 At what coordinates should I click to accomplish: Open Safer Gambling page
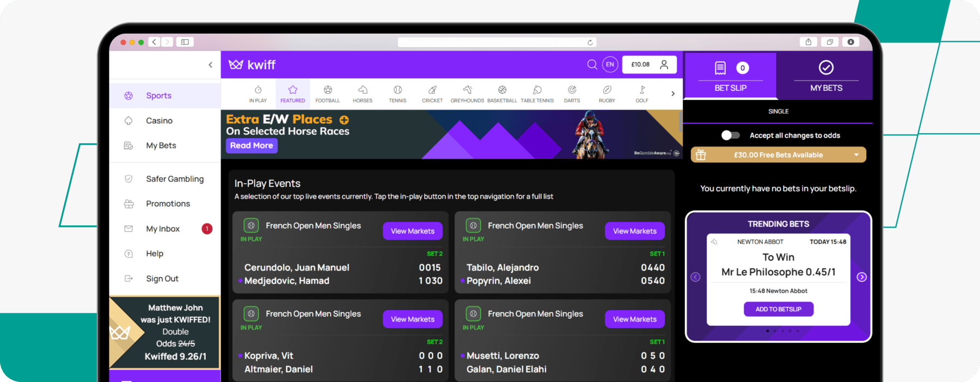point(165,179)
